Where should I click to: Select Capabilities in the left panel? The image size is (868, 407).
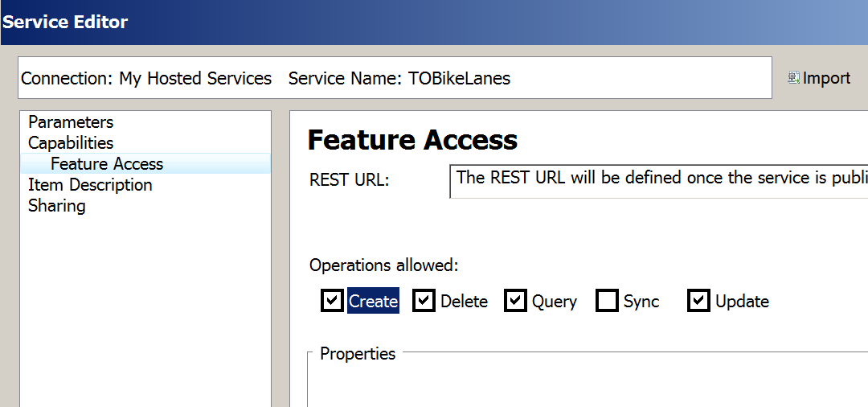point(71,143)
